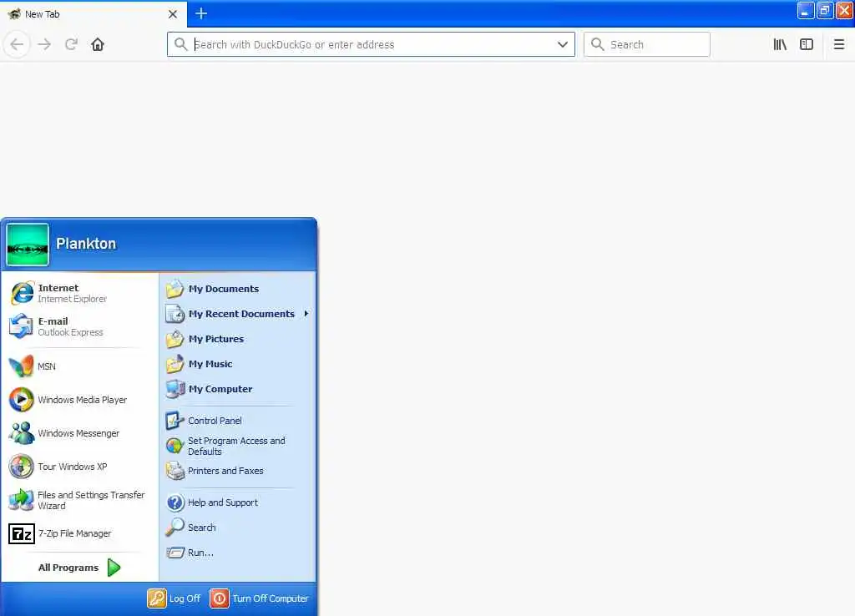Close the New Tab tab
Viewport: 855px width, 616px height.
point(173,14)
